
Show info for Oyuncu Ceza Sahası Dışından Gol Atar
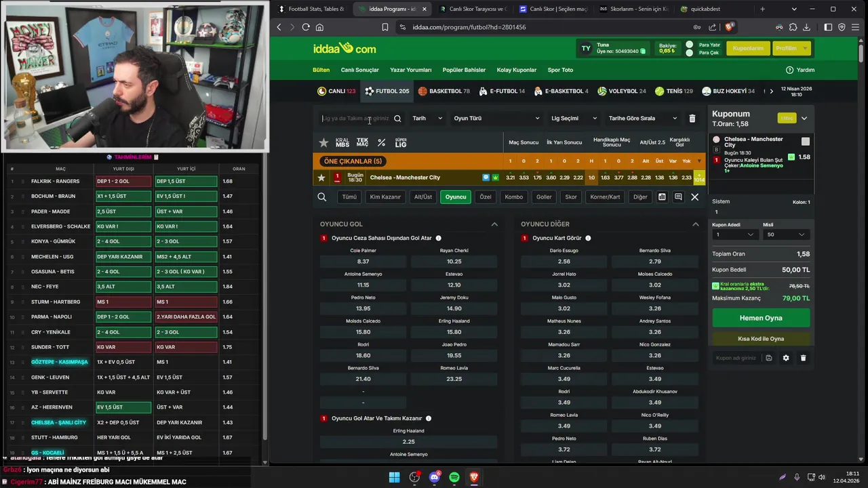[x=438, y=239]
